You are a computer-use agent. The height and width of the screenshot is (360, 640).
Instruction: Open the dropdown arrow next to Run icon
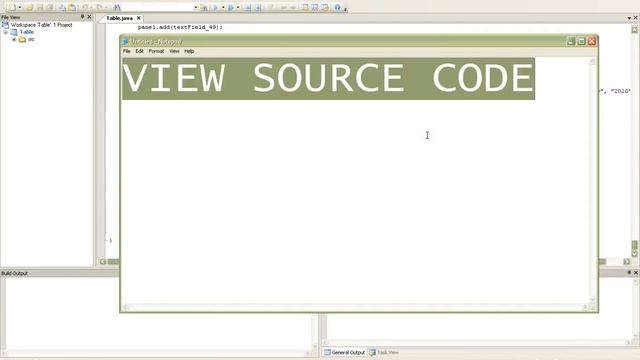223,7
